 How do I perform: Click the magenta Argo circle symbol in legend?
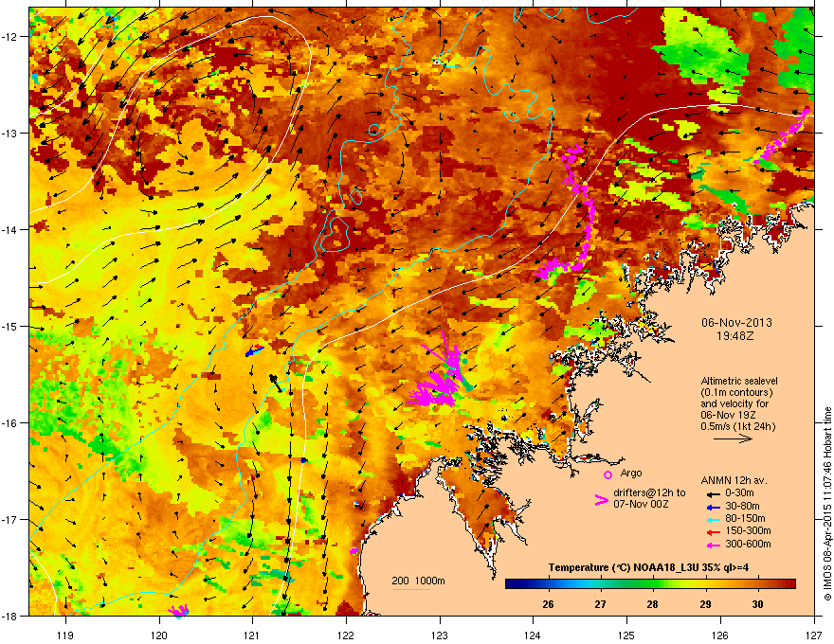click(x=607, y=474)
